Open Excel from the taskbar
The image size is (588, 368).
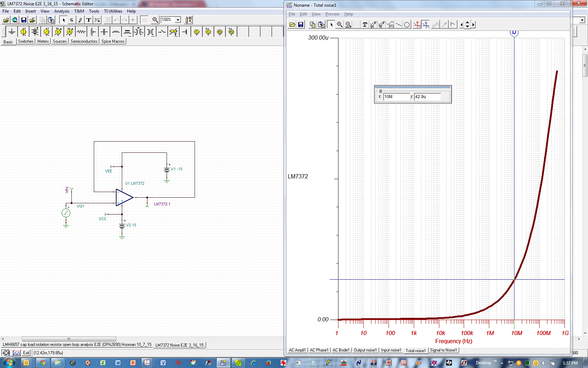(103, 363)
